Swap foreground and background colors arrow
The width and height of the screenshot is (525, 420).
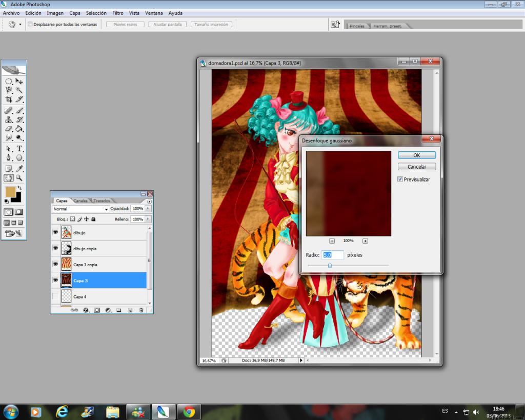(20, 188)
